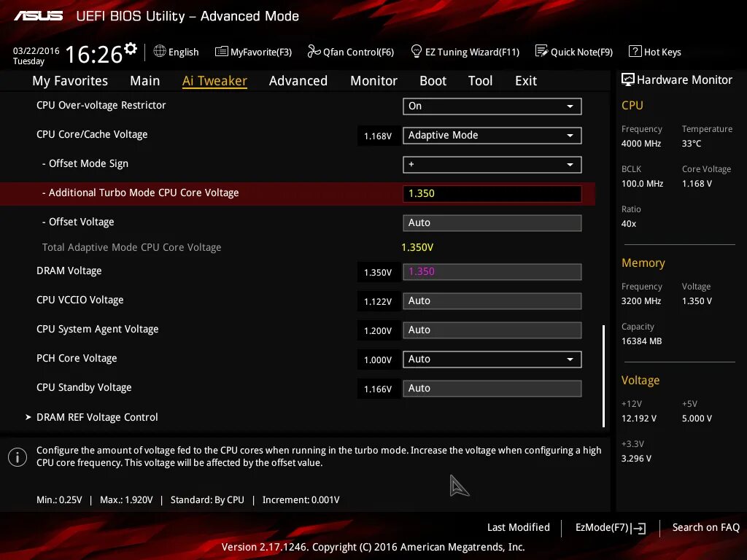Click the 16384 MB memory capacity value
Screen dimensions: 747x560
click(642, 341)
